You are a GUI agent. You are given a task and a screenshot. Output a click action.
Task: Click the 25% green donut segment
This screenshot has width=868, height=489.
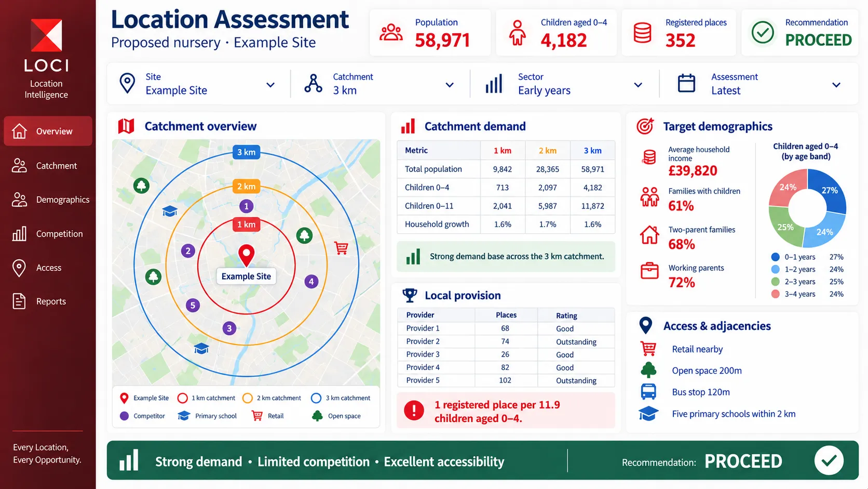(785, 227)
